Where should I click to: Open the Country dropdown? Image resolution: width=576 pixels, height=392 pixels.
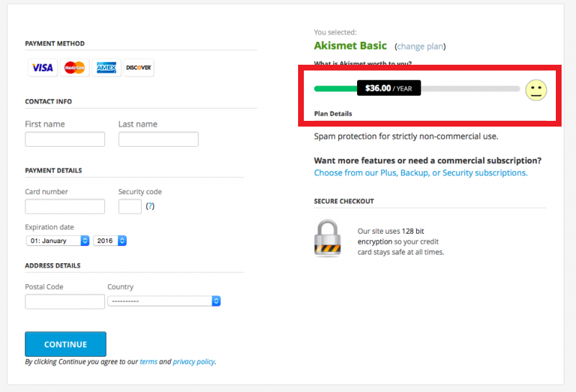click(164, 301)
